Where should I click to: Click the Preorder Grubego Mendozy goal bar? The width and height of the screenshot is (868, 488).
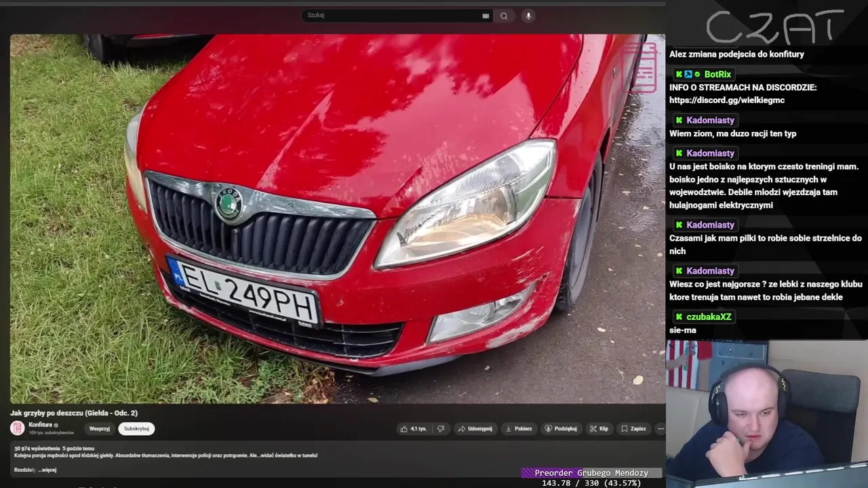[591, 473]
